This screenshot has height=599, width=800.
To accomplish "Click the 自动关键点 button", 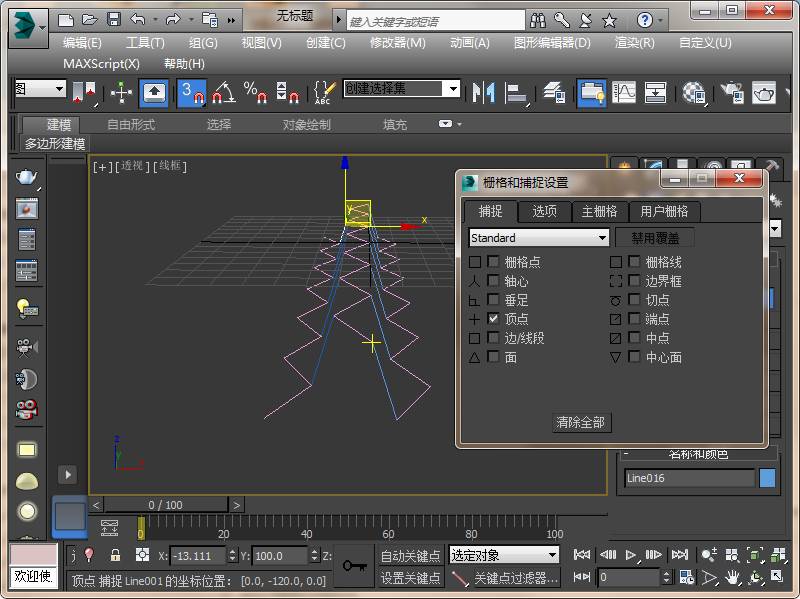I will tap(410, 555).
